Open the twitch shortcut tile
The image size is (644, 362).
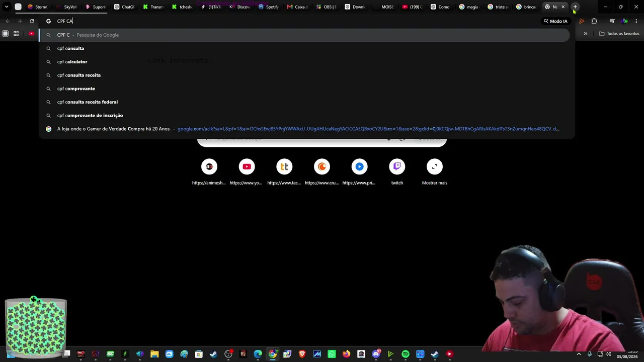(x=397, y=171)
